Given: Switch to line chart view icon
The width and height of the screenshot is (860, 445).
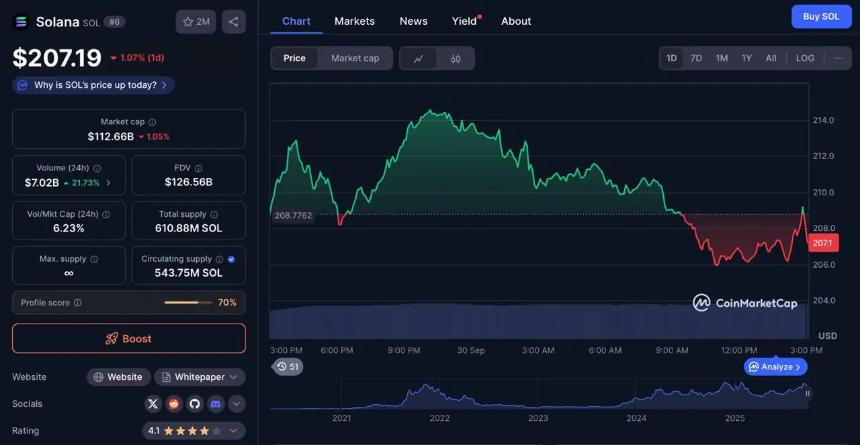Looking at the screenshot, I should 418,58.
